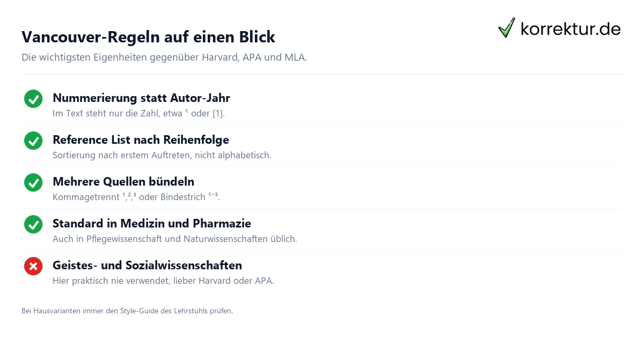Click the green check icon beside Mehrere Quellen bündeln
The width and height of the screenshot is (644, 338).
pos(33,183)
